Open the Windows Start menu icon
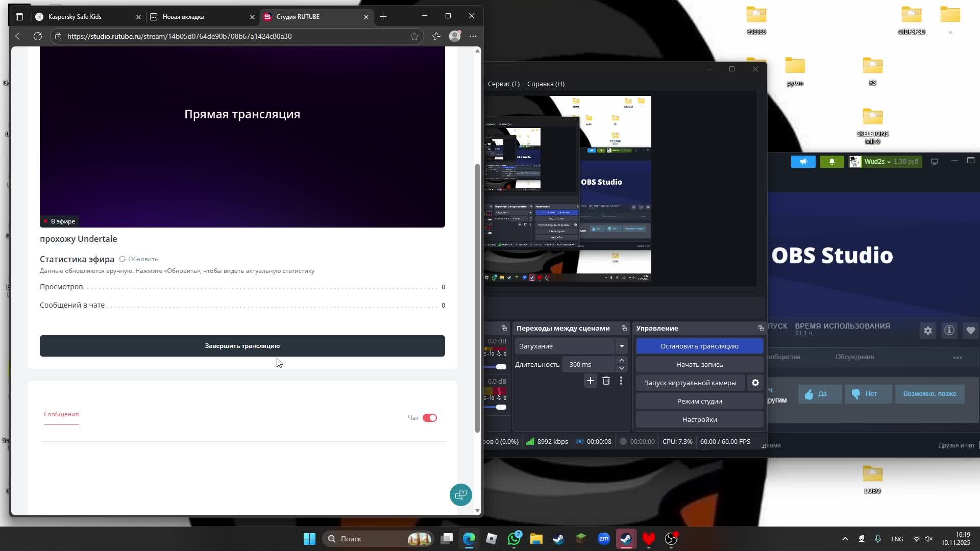This screenshot has height=551, width=980. [309, 539]
